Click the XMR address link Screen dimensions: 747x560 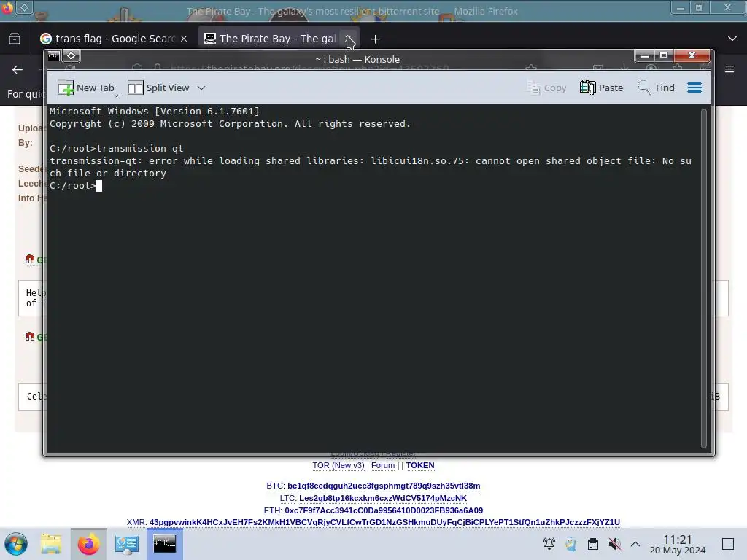click(384, 522)
